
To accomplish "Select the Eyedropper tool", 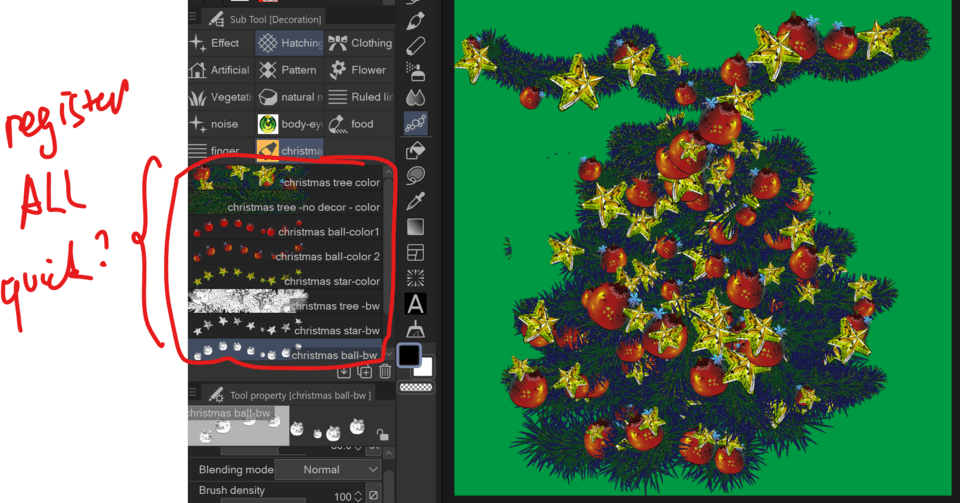I will click(x=415, y=201).
